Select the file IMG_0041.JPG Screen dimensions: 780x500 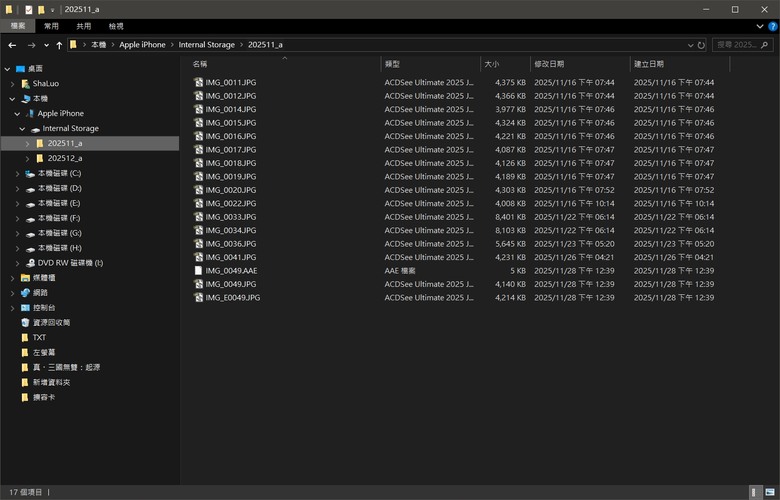click(231, 257)
